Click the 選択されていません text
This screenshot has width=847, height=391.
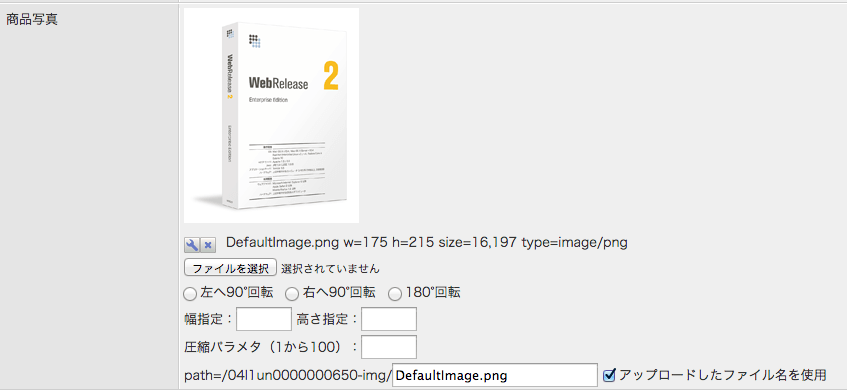331,268
